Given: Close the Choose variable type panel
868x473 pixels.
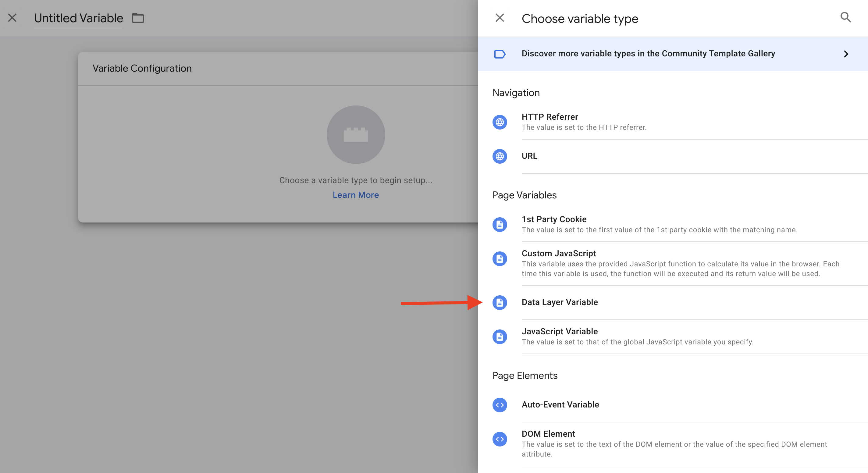Looking at the screenshot, I should (499, 18).
